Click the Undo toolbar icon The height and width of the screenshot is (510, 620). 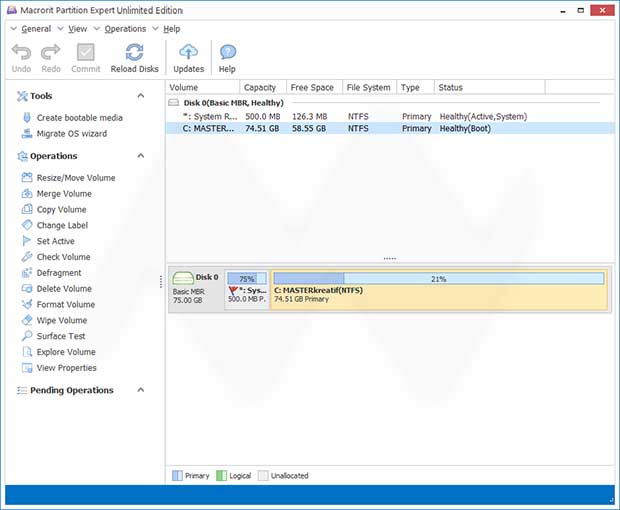[21, 52]
